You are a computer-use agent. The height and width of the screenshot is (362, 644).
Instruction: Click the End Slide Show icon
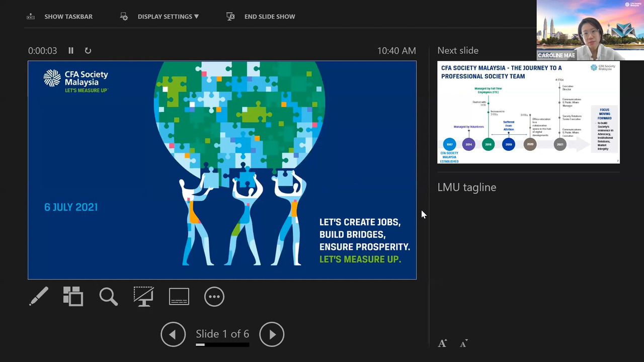click(230, 17)
